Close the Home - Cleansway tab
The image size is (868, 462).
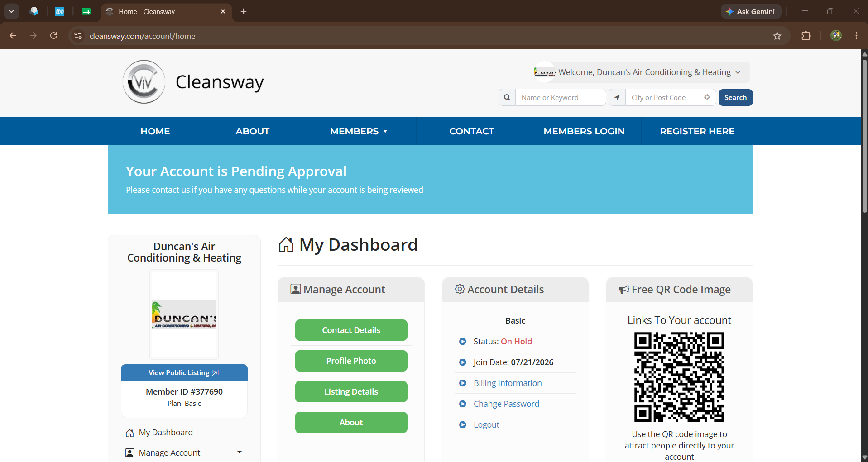[223, 11]
